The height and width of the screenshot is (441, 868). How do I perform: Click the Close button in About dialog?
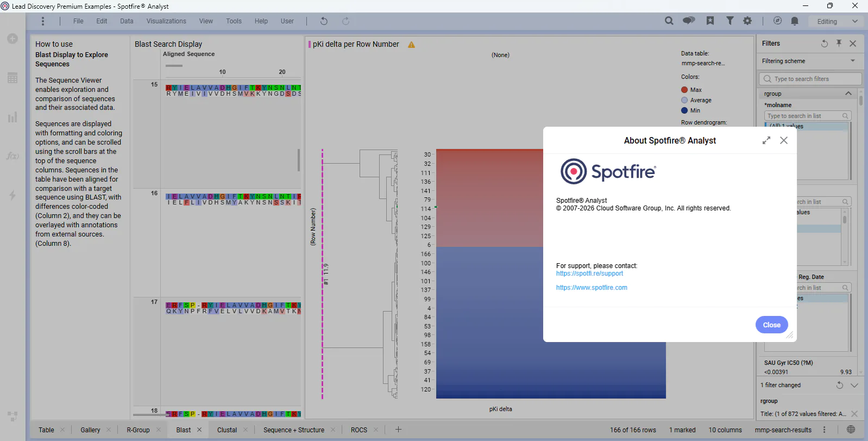coord(771,325)
